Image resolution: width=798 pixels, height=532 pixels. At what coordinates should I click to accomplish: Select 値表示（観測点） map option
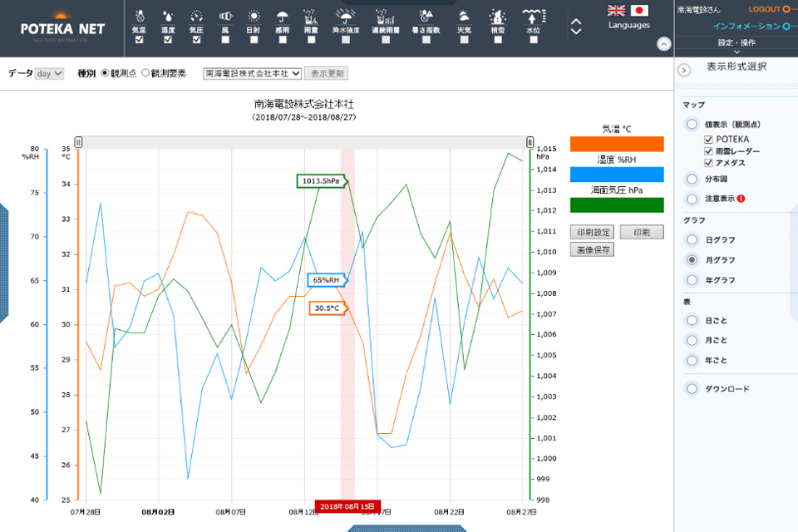click(692, 124)
